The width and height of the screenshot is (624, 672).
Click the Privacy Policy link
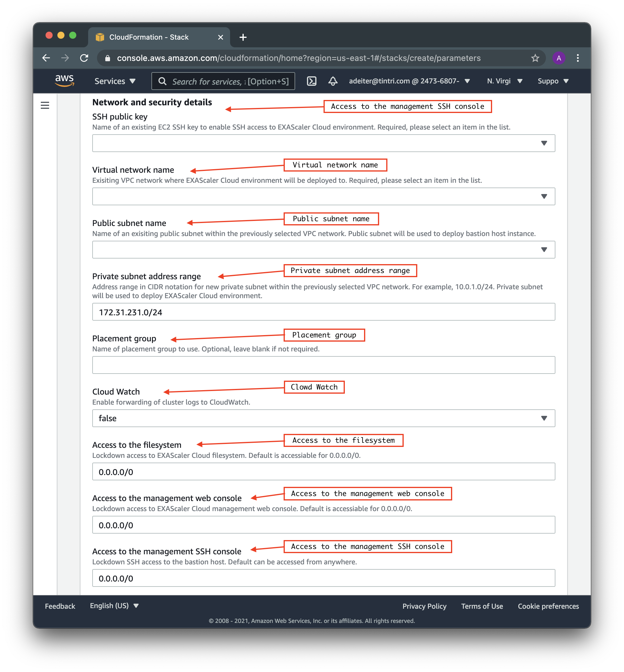pos(424,606)
